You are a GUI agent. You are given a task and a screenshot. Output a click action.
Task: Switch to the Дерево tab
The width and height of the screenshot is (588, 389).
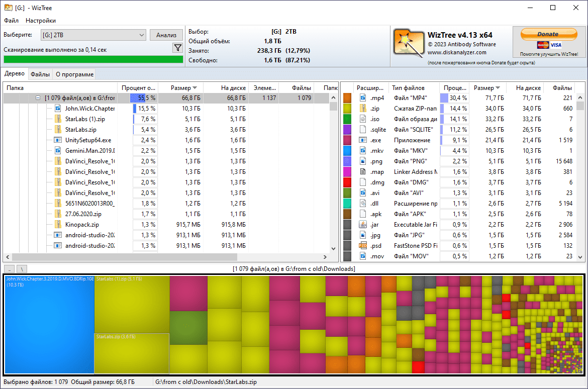pyautogui.click(x=14, y=73)
